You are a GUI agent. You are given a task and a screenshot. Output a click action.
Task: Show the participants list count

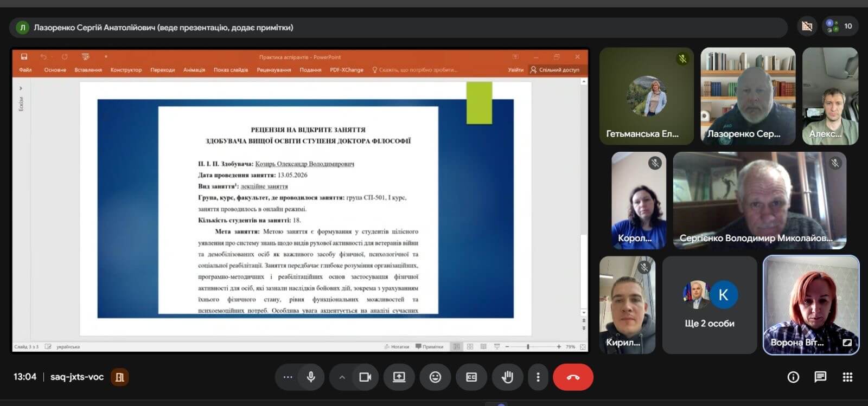840,26
